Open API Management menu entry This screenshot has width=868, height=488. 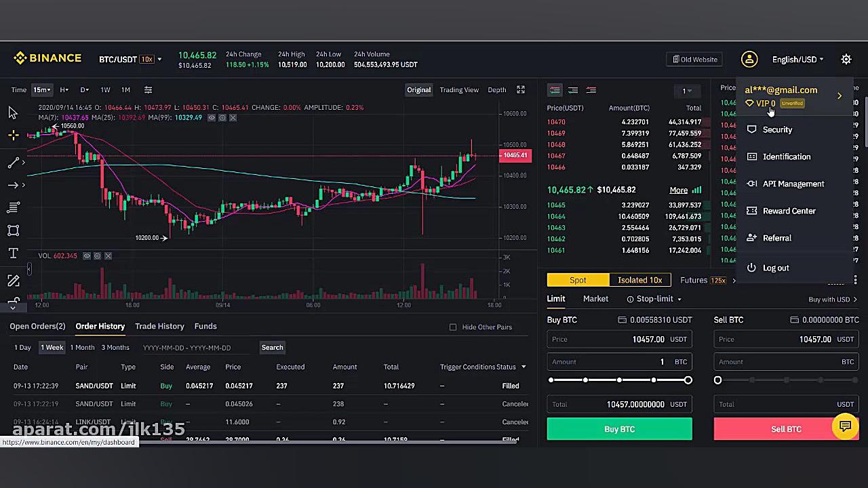[x=793, y=184]
